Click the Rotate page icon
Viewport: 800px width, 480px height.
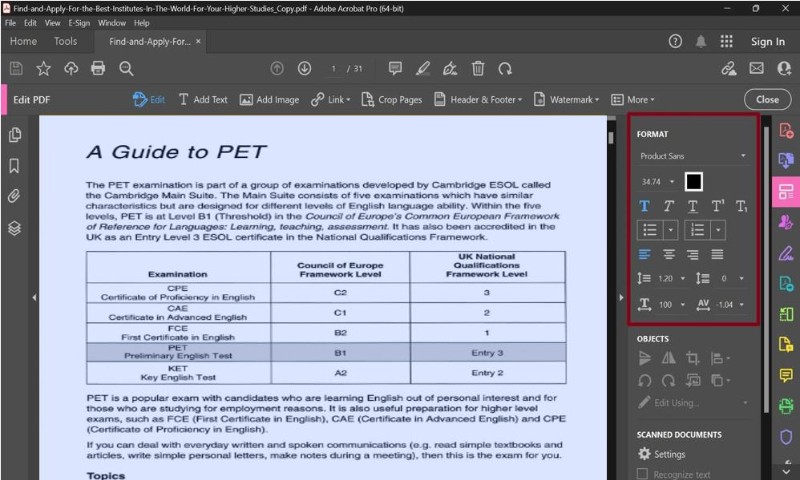pos(505,68)
